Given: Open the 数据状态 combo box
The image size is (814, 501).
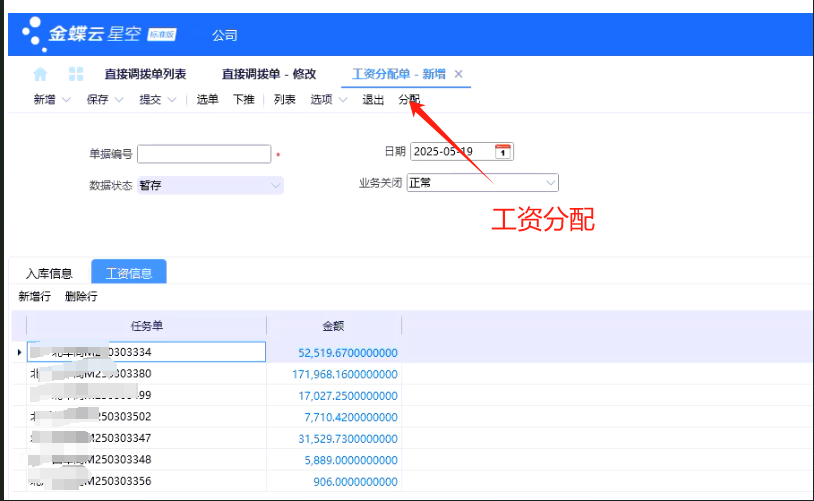Looking at the screenshot, I should 275,185.
